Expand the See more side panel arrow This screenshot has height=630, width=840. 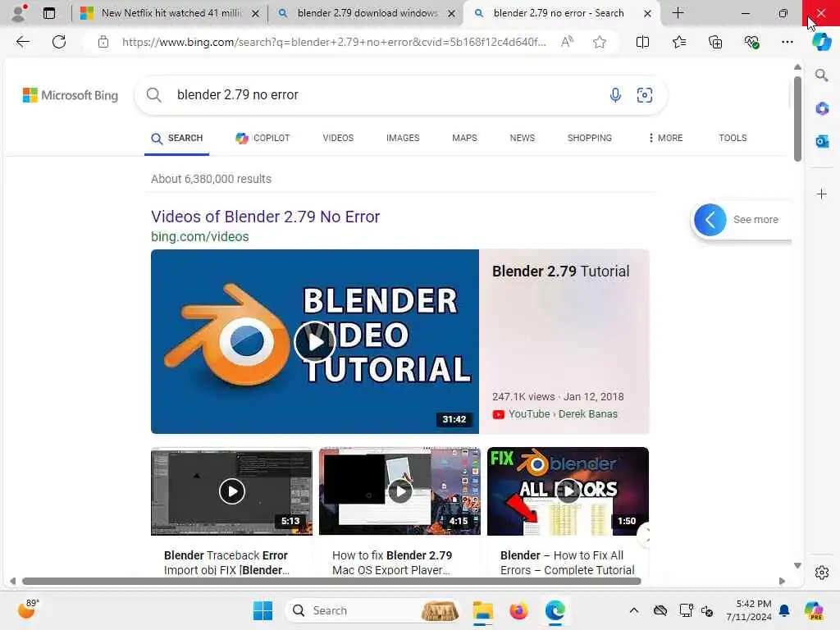tap(710, 220)
